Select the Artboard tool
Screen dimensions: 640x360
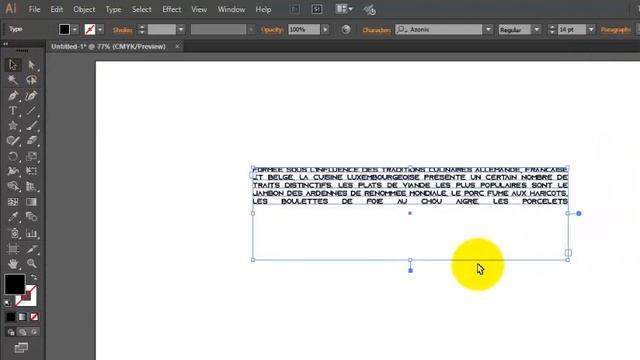click(13, 249)
